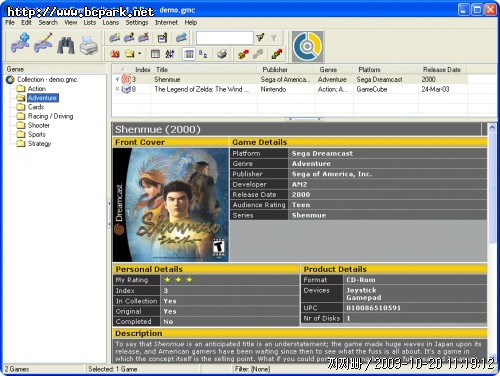This screenshot has width=500, height=376.
Task: Click the Sega Dreamcast platform value
Action: point(322,153)
